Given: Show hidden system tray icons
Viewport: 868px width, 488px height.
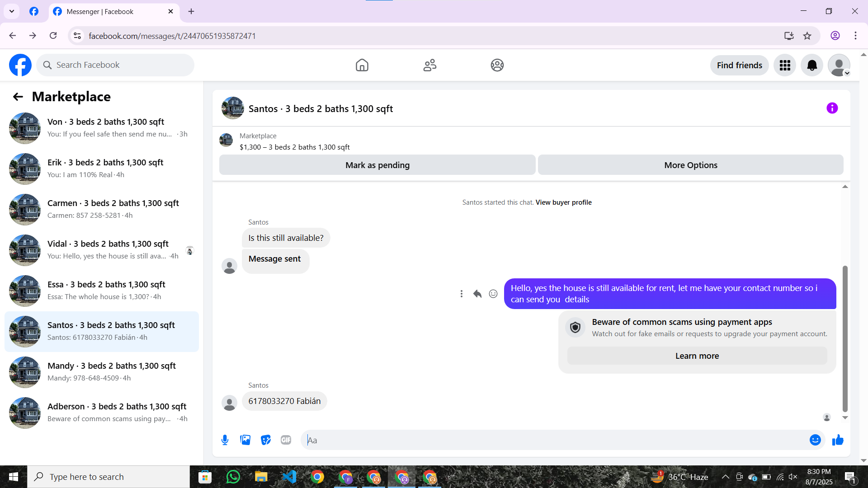Looking at the screenshot, I should click(x=725, y=477).
